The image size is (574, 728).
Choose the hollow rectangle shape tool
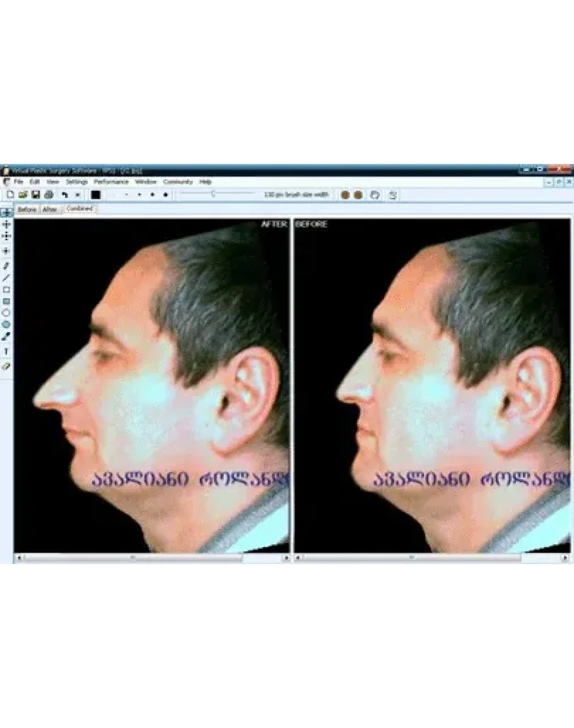(x=6, y=290)
